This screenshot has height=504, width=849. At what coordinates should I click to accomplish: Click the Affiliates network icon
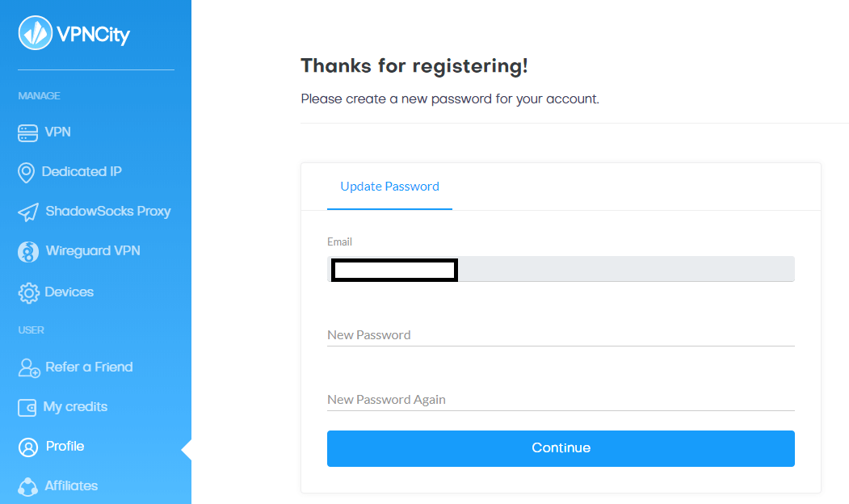point(27,487)
